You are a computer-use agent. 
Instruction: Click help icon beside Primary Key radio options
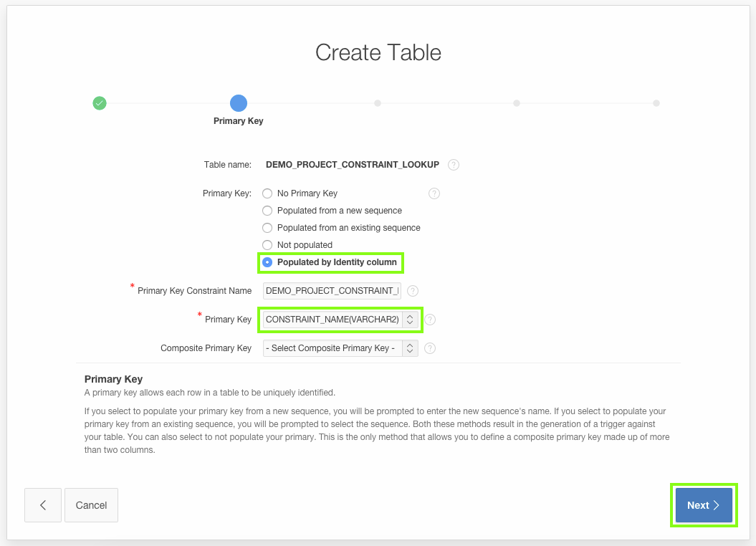point(434,193)
